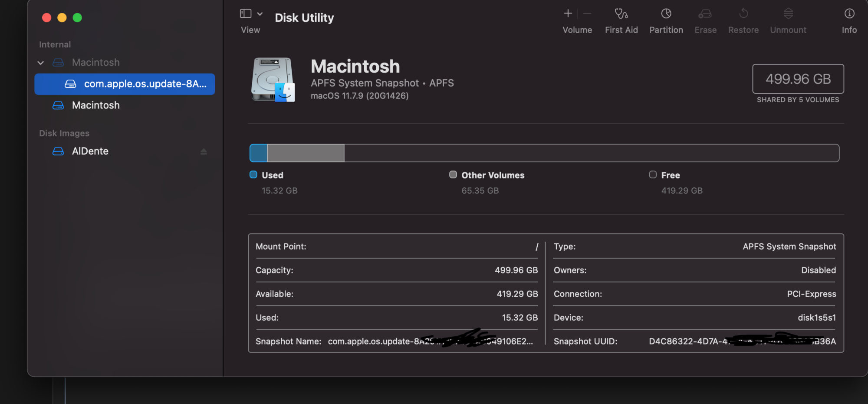Eject the AlDente disk image

204,151
